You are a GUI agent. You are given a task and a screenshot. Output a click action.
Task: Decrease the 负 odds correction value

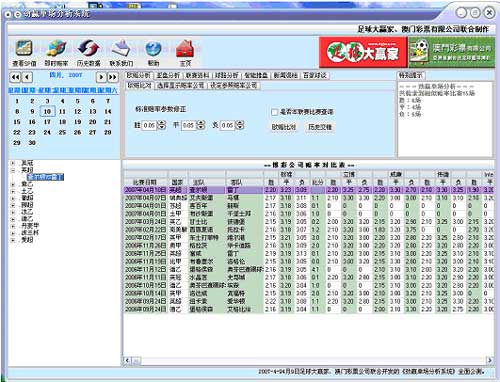240,127
